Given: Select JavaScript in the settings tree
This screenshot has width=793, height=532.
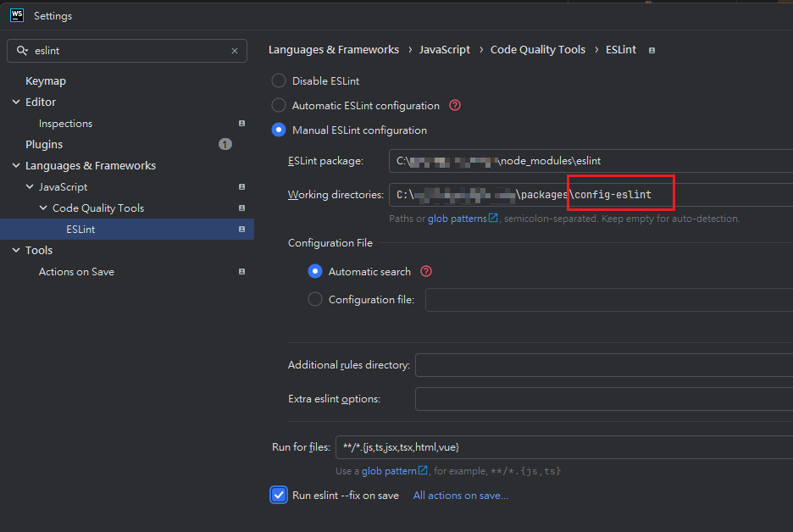Looking at the screenshot, I should pos(64,187).
